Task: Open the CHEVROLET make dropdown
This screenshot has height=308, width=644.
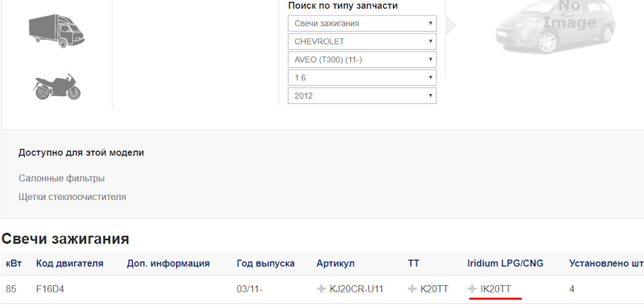Action: point(362,42)
